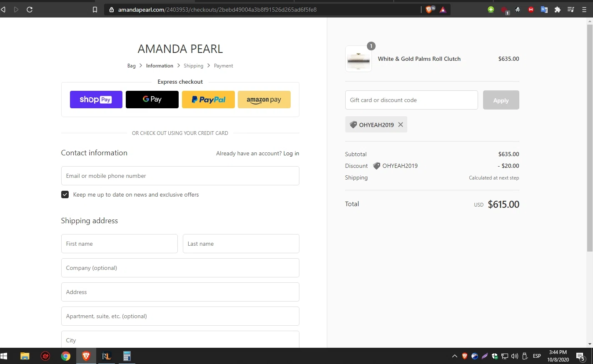Launch Google Chrome from the taskbar
Viewport: 593px width, 364px height.
66,356
